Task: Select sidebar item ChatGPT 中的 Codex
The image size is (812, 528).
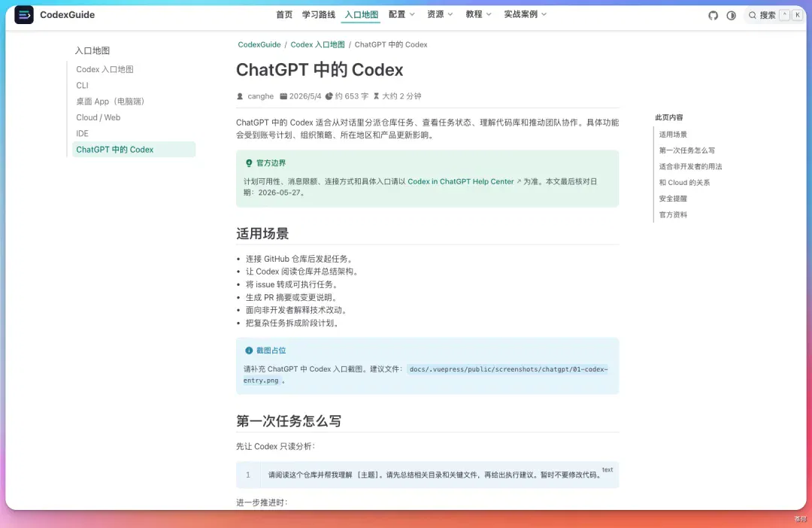Action: [x=134, y=150]
